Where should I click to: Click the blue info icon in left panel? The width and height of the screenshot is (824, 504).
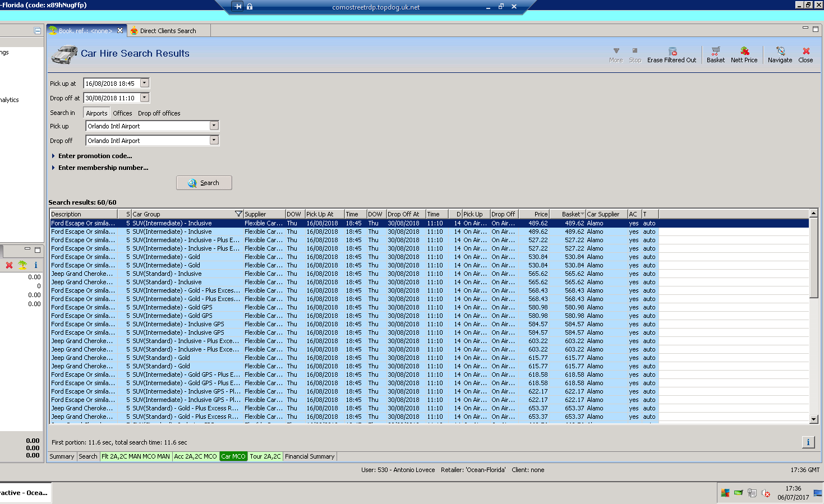point(36,265)
